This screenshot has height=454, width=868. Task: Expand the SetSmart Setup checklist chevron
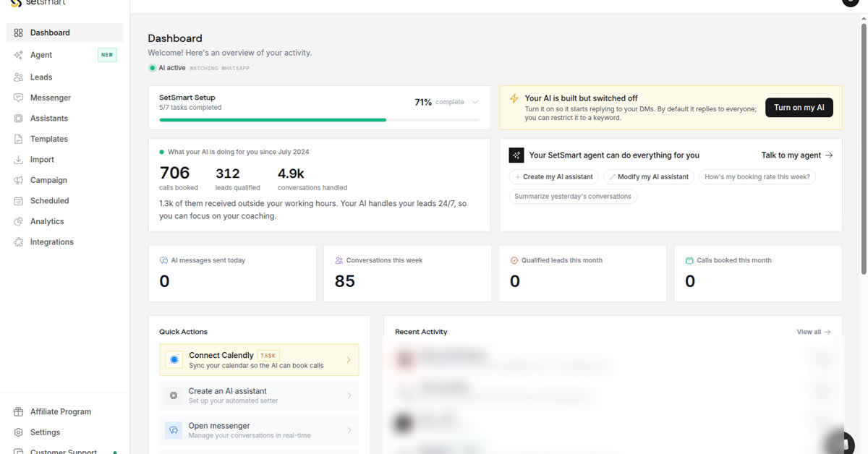(x=475, y=103)
